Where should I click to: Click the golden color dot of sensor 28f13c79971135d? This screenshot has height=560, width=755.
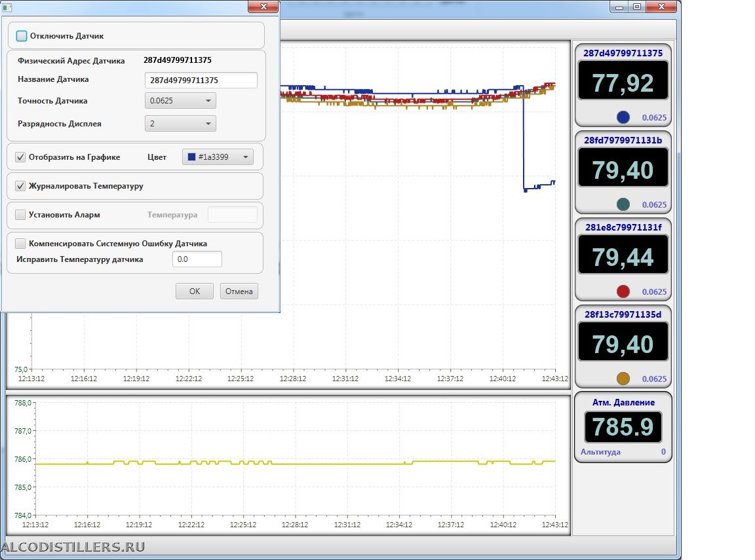(x=623, y=379)
